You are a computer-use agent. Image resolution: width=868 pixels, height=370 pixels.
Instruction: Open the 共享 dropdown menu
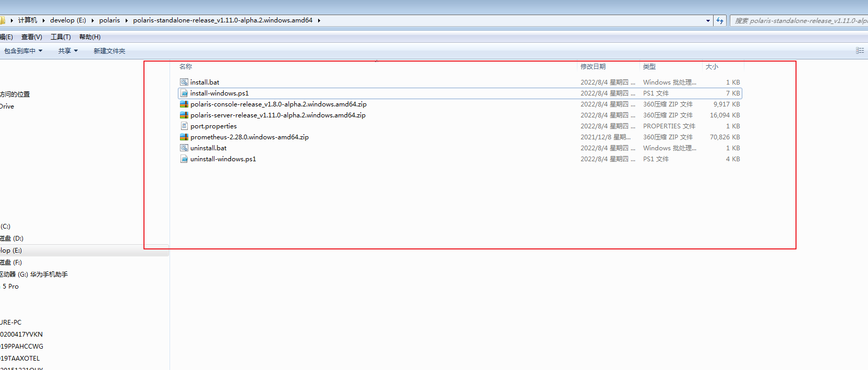[x=68, y=51]
